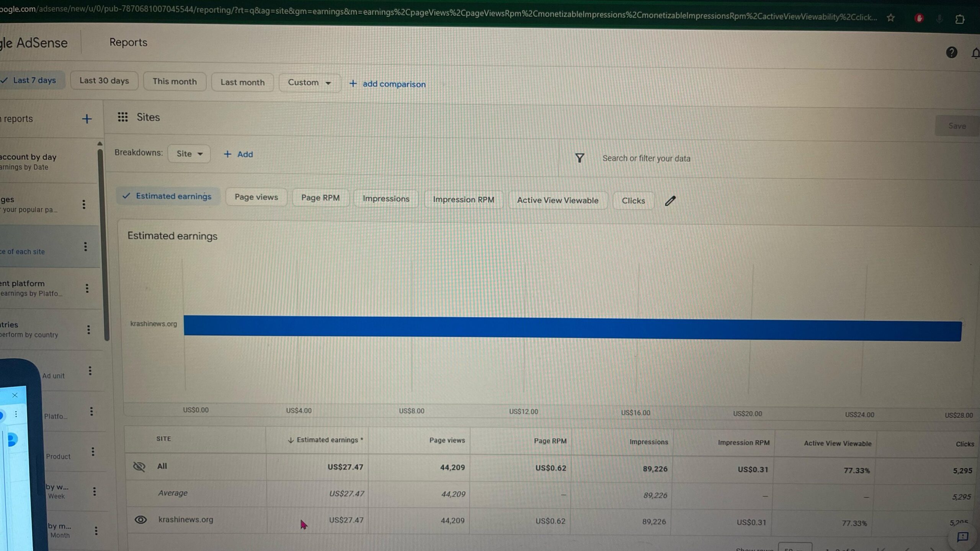The image size is (980, 551).
Task: Toggle visibility of krashinews.org row
Action: [x=140, y=520]
